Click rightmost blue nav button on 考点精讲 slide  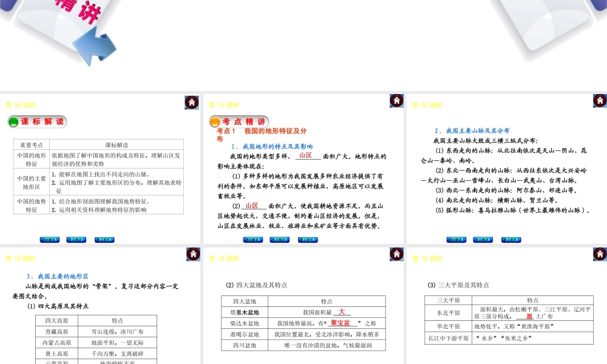point(308,240)
